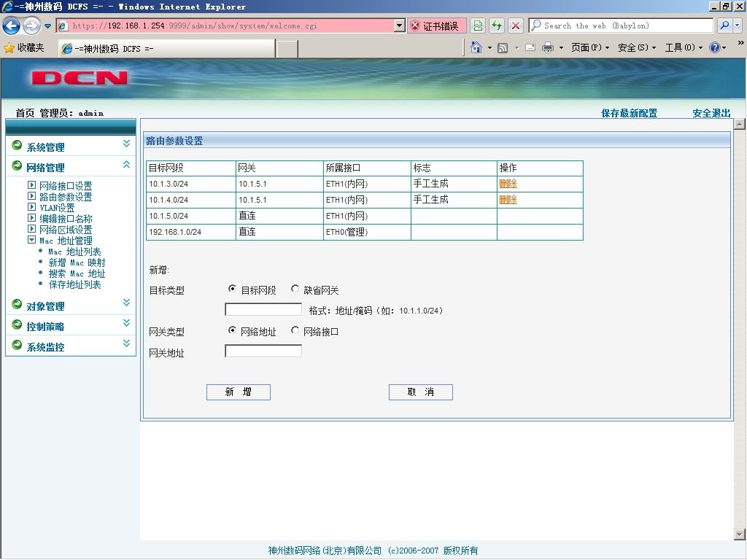The image size is (747, 560).
Task: Expand the 对象管理 section chevron
Action: (x=126, y=303)
